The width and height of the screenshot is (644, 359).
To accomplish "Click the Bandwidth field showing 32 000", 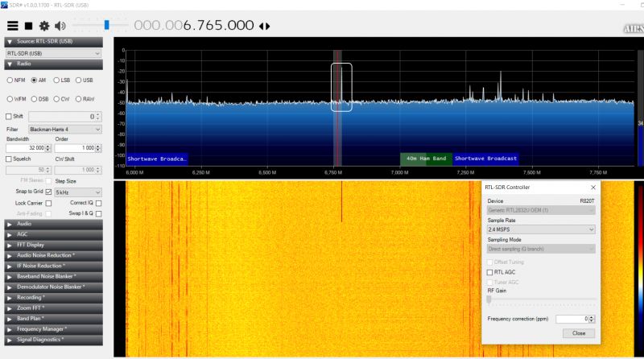I will (x=25, y=148).
